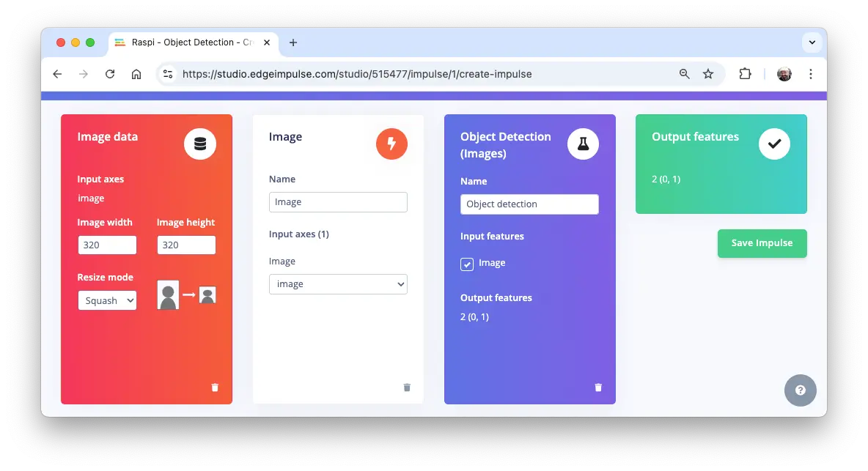Screen dimensions: 868x471
Task: Click the flask icon on Object Detection card
Action: click(x=583, y=144)
